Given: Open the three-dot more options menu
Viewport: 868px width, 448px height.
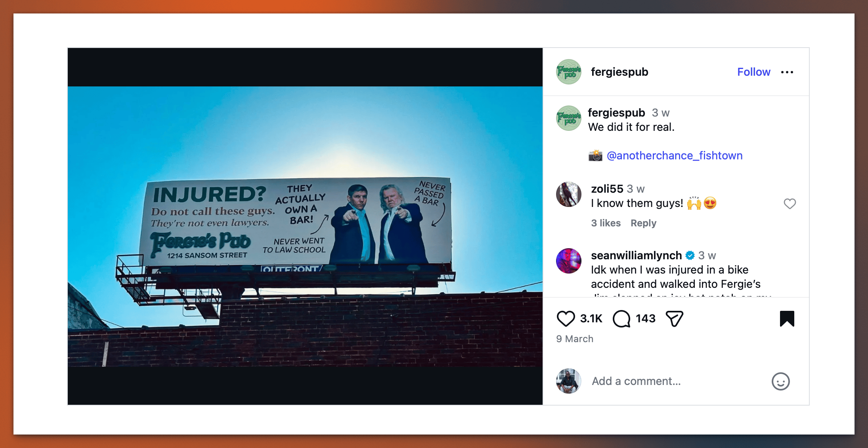Looking at the screenshot, I should 787,72.
